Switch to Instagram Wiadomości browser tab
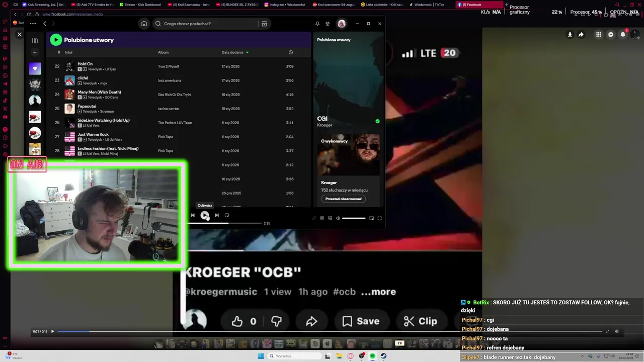This screenshot has height=362, width=644. (x=284, y=5)
